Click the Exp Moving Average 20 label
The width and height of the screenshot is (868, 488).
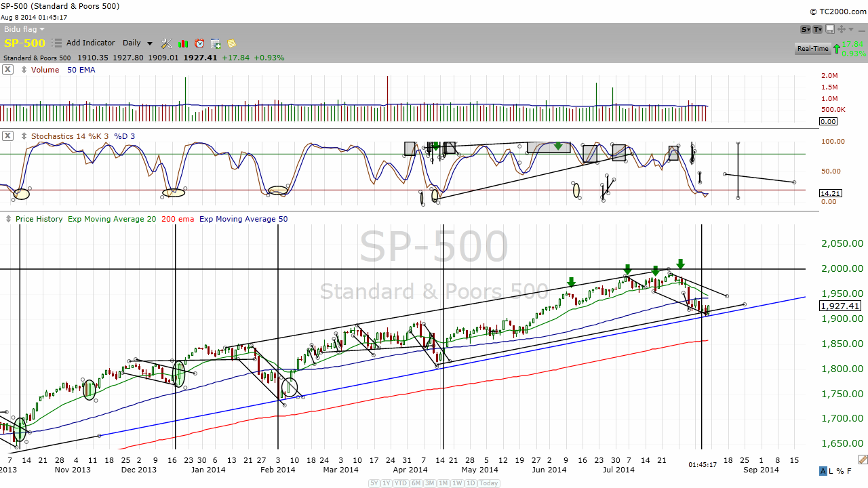(113, 219)
